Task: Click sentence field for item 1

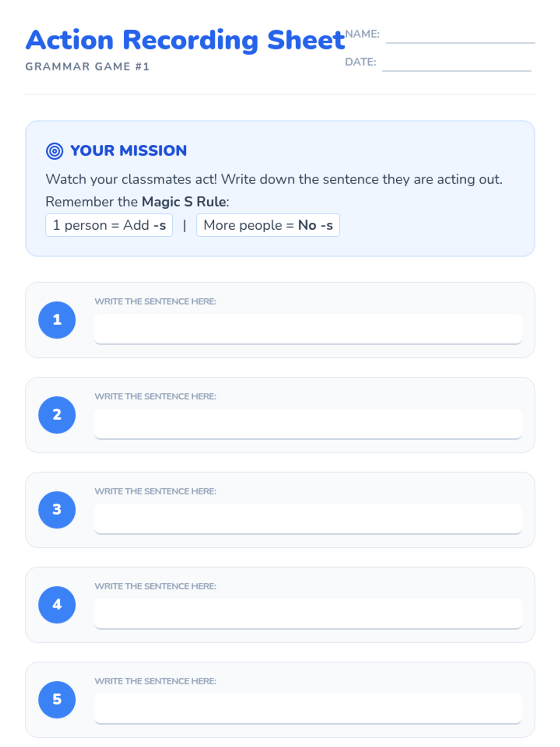Action: point(308,329)
